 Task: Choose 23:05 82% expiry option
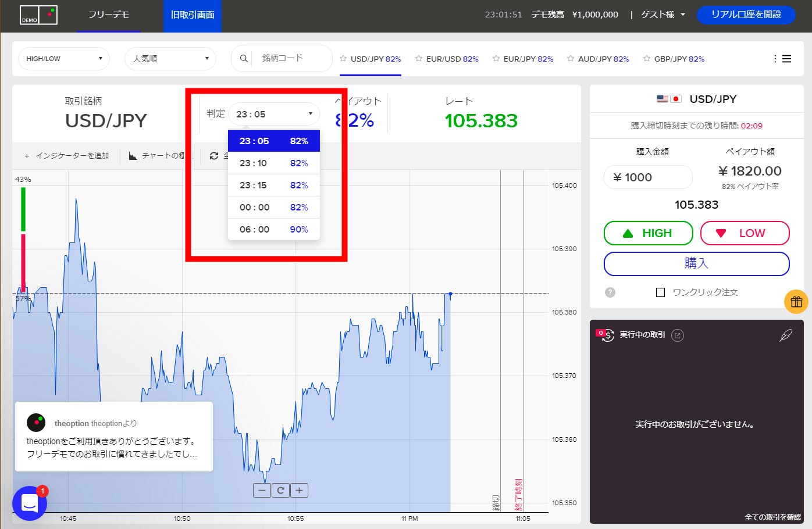[x=274, y=141]
